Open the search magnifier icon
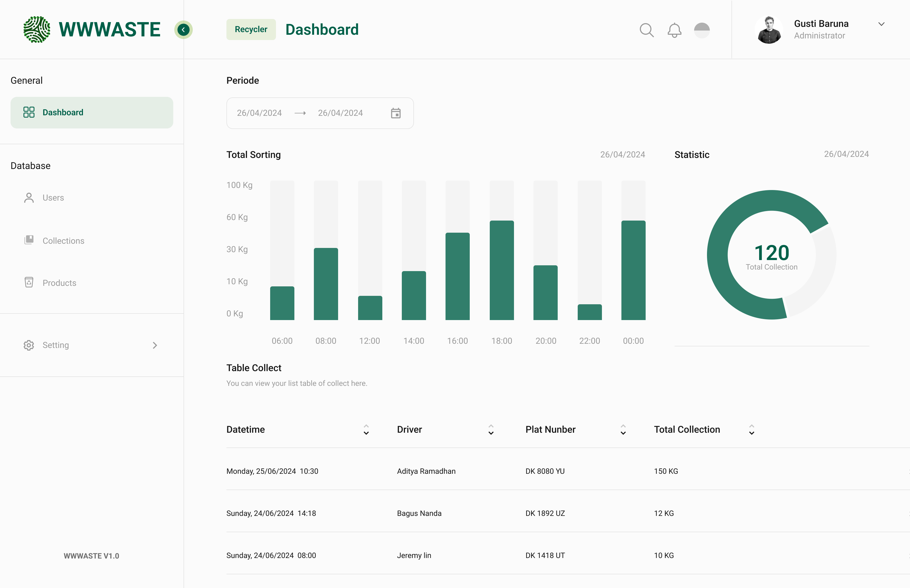This screenshot has height=588, width=910. (646, 30)
